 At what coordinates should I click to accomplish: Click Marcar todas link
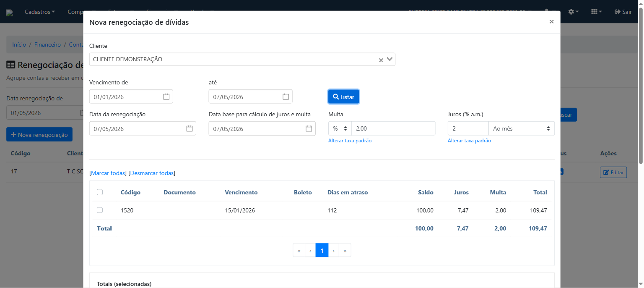(x=108, y=173)
